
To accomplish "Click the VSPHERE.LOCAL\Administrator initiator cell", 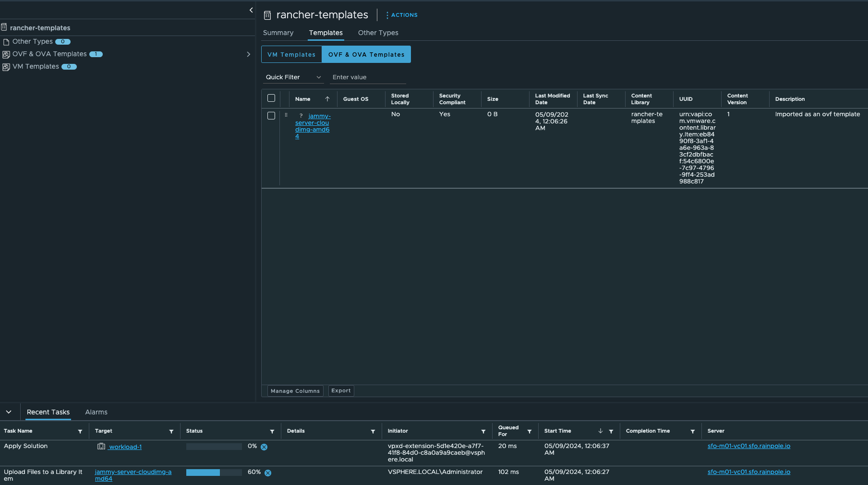I will click(x=435, y=472).
